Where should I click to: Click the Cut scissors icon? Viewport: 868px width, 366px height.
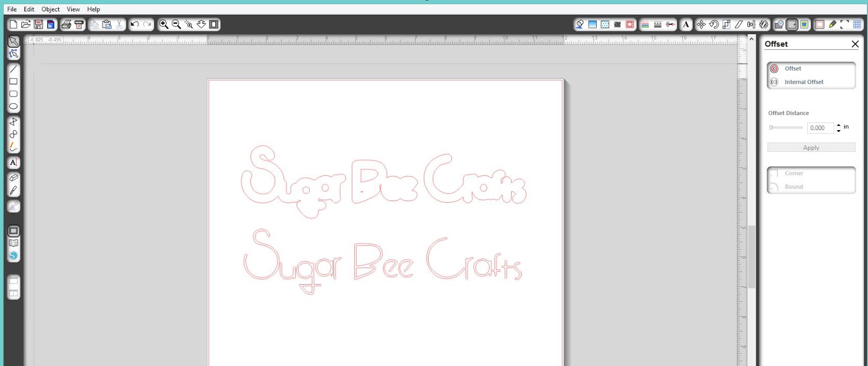119,24
